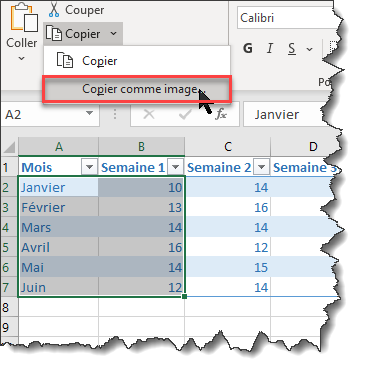This screenshot has height=375, width=367.
Task: Click the formula bar cancel X icon
Action: click(x=149, y=115)
